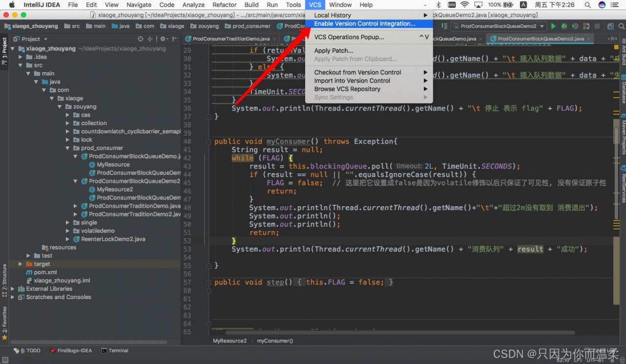Open Project view type dropdown arrow
626x364 pixels.
coord(45,39)
